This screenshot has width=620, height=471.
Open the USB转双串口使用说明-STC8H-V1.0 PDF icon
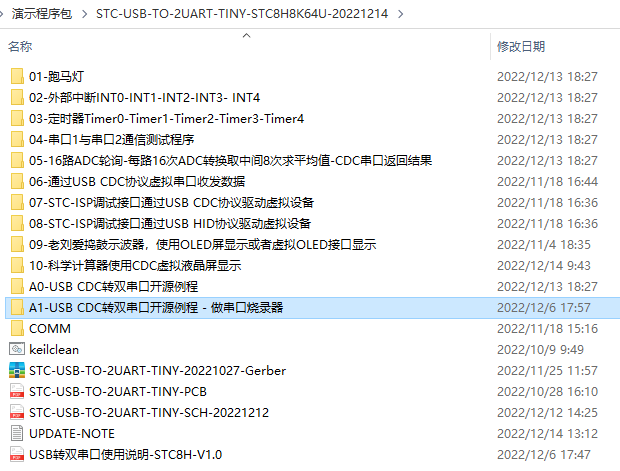coord(17,454)
